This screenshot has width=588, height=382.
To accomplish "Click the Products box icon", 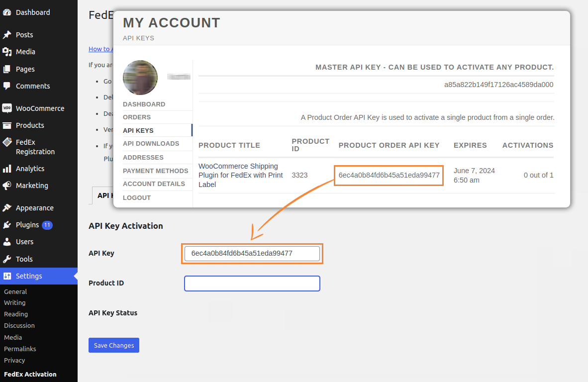I will (x=7, y=125).
